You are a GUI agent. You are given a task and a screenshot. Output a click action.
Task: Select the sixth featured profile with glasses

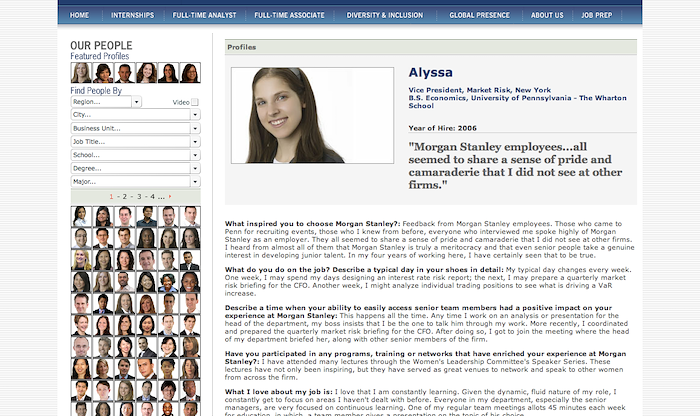point(190,73)
